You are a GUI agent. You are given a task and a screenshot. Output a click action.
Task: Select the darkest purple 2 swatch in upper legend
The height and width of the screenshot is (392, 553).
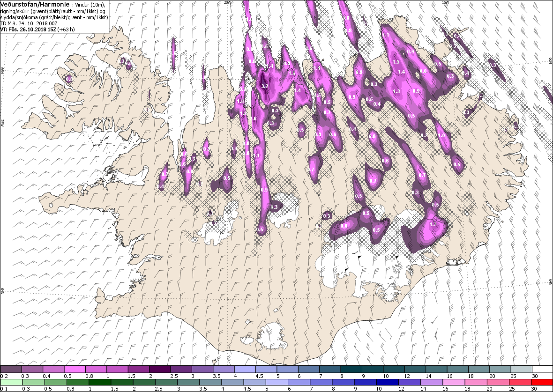(160, 370)
